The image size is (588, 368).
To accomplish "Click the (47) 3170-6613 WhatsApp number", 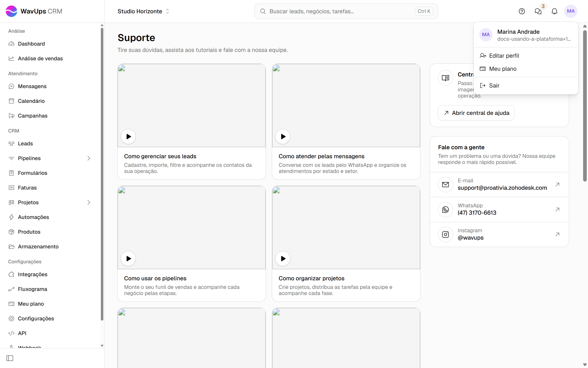I will pos(477,213).
